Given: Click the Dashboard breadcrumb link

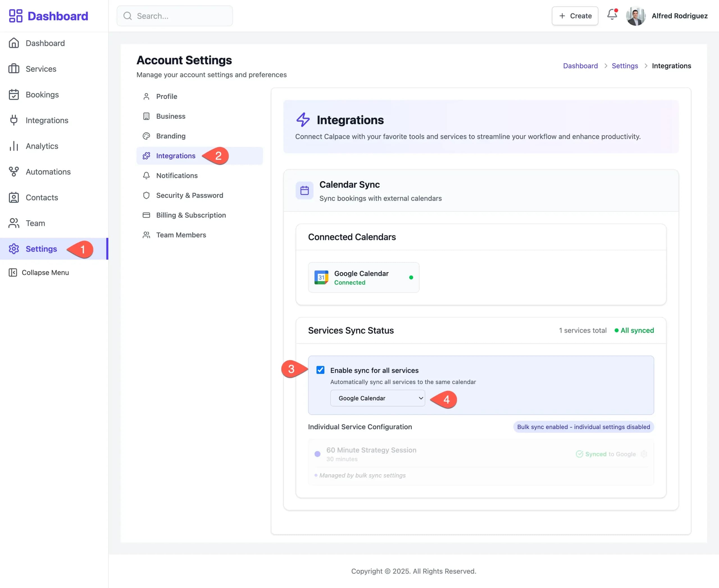Looking at the screenshot, I should click(580, 66).
